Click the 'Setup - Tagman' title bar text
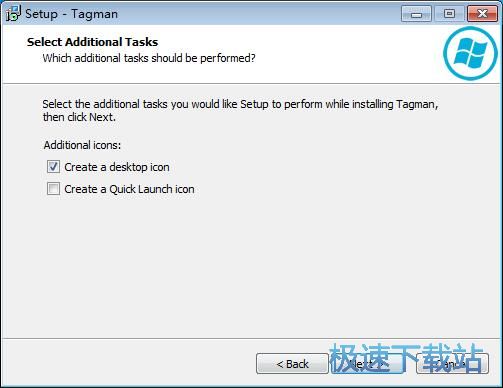 (x=72, y=14)
